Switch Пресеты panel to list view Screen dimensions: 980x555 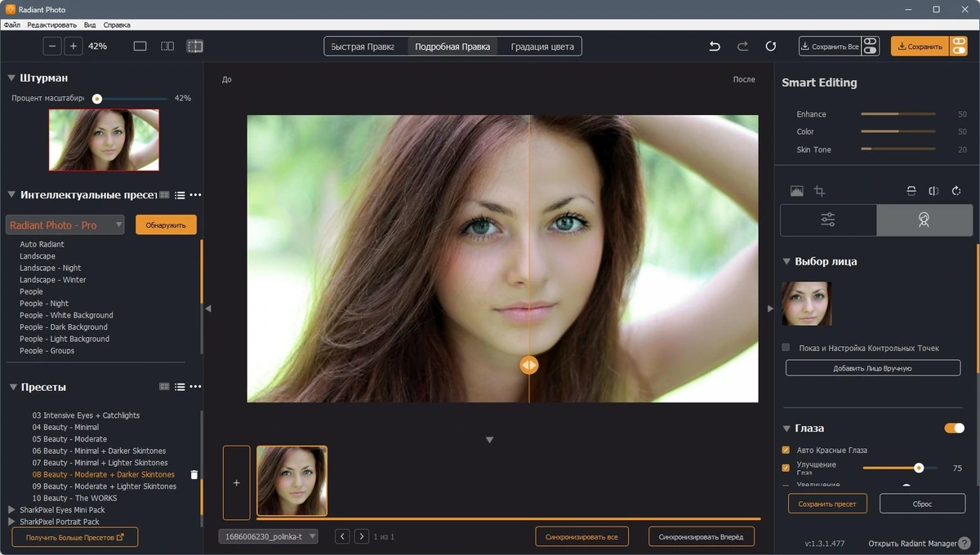pos(180,387)
